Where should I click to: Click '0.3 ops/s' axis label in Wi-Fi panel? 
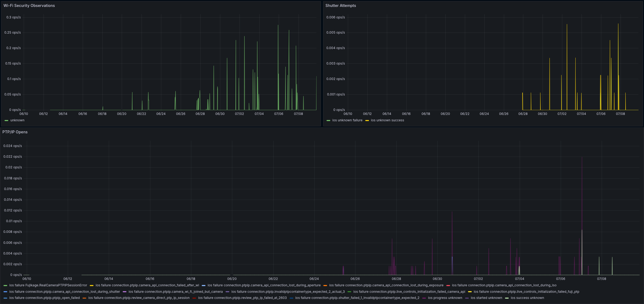tap(14, 17)
